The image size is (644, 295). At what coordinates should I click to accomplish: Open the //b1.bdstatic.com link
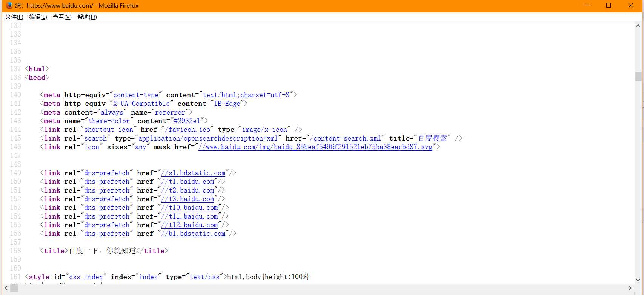click(x=193, y=234)
